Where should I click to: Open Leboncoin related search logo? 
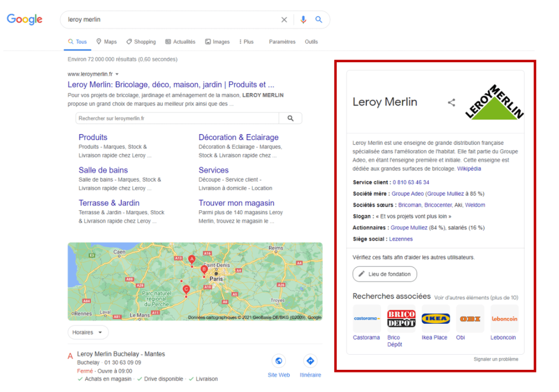click(504, 318)
